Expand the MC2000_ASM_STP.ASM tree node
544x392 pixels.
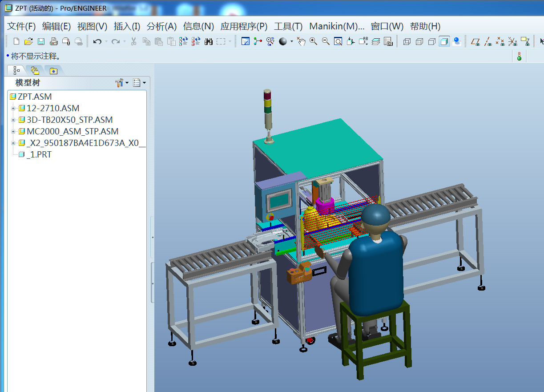[x=13, y=131]
